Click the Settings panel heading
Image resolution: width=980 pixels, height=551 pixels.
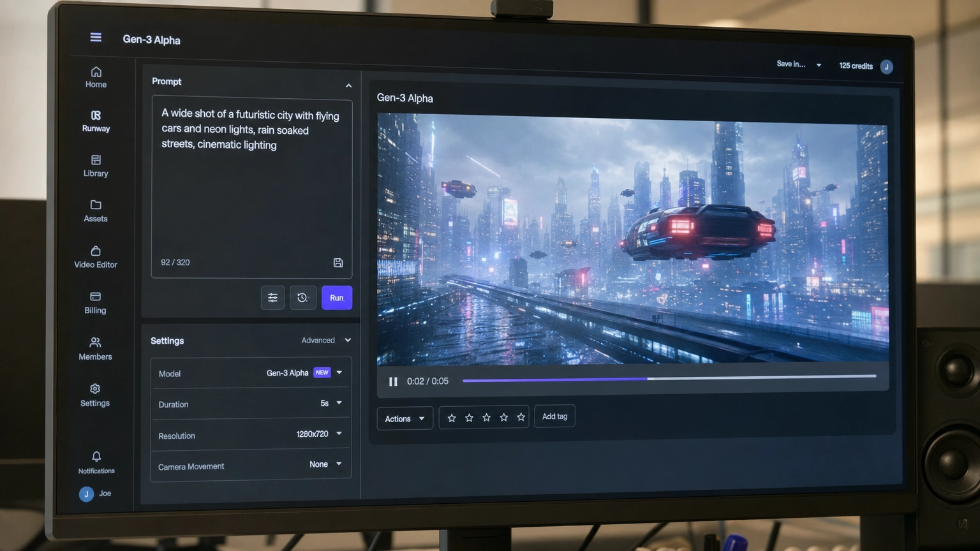coord(167,341)
